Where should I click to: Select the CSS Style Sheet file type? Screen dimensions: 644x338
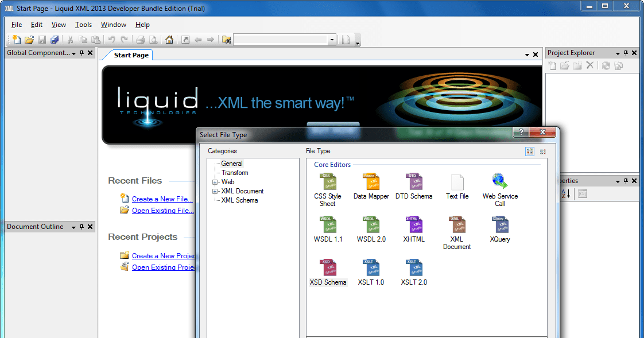point(327,190)
